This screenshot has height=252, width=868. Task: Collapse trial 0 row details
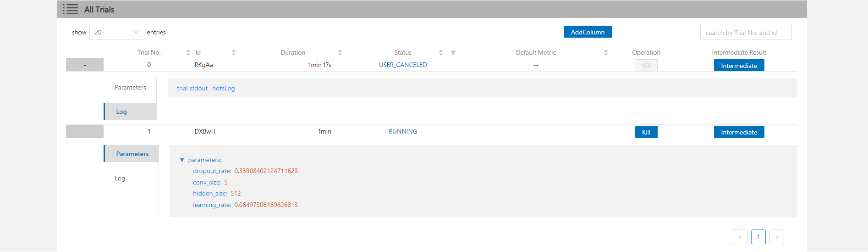(85, 65)
